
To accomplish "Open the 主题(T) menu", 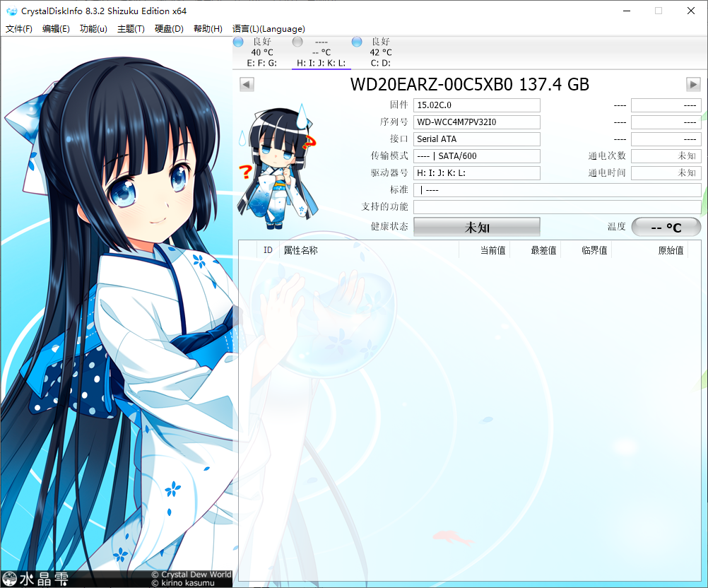I will 131,29.
